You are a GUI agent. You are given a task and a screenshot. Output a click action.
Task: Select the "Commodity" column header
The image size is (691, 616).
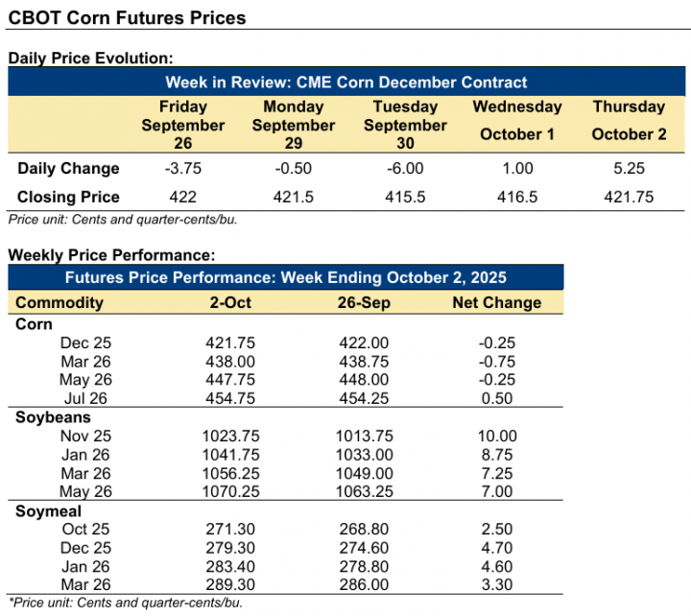click(60, 303)
